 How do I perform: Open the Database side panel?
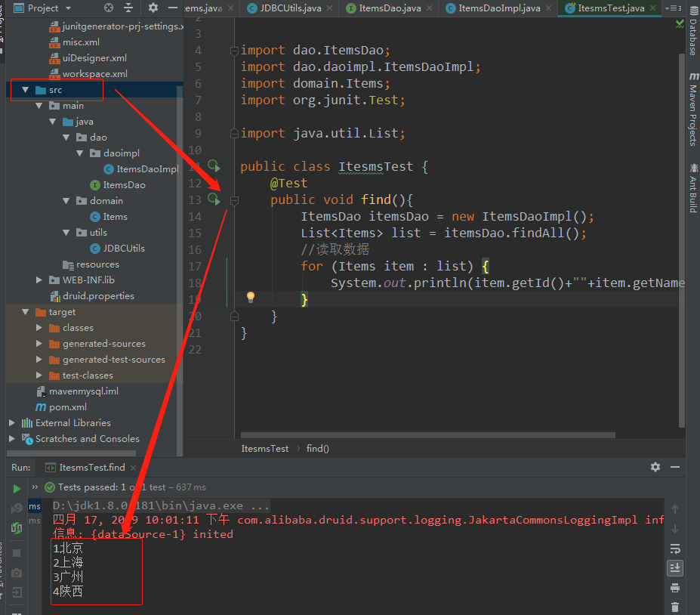pyautogui.click(x=692, y=30)
